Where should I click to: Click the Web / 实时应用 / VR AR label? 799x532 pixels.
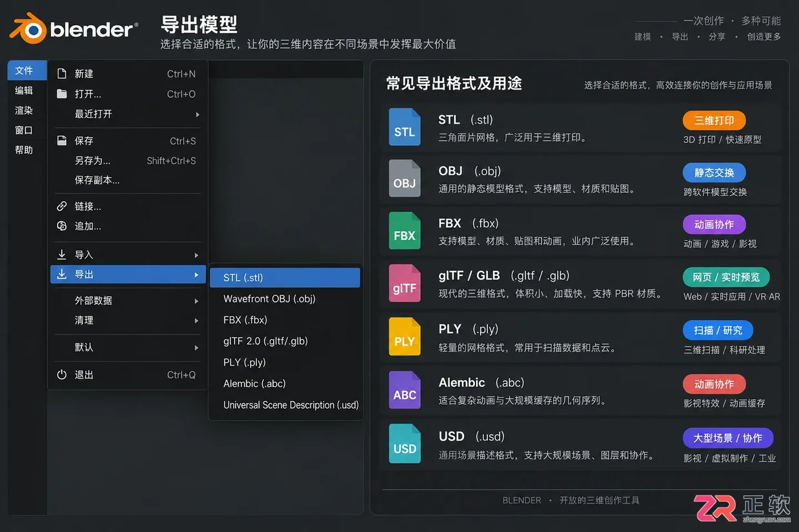pos(732,297)
